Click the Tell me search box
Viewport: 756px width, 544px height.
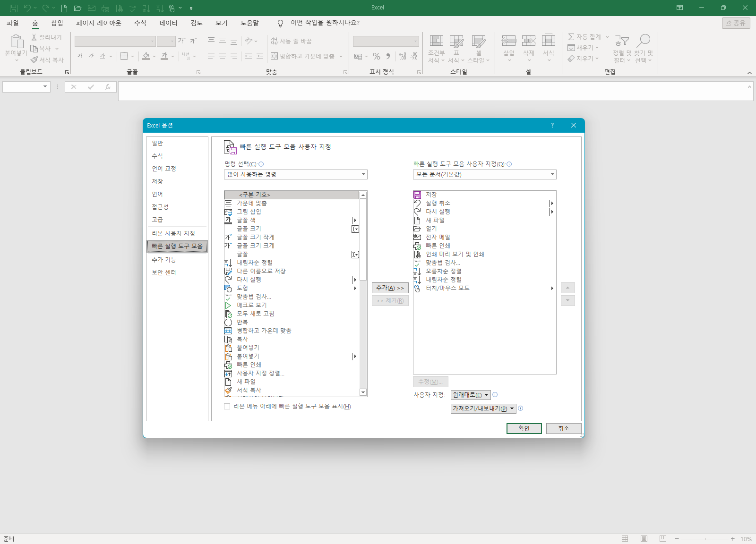tap(325, 23)
